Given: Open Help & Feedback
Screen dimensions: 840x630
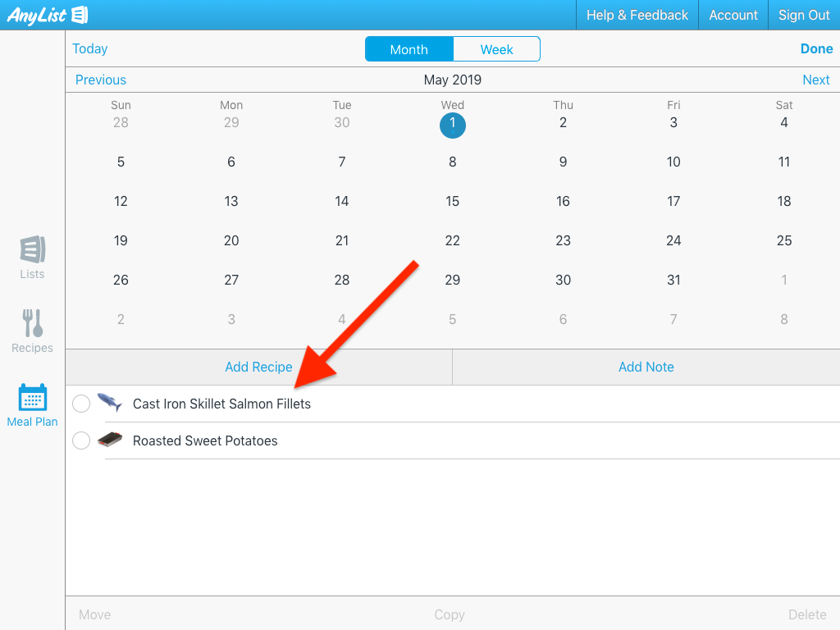Looking at the screenshot, I should (637, 15).
